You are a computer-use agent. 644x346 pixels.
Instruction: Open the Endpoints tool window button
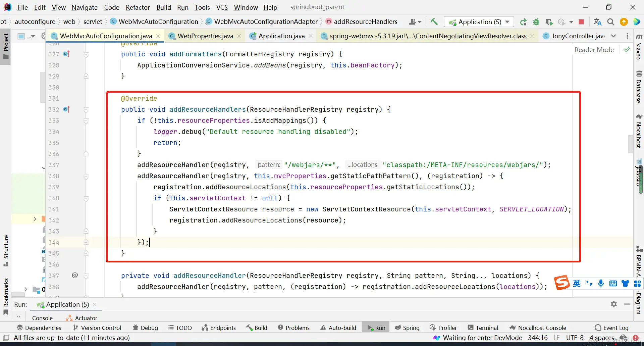(219, 328)
